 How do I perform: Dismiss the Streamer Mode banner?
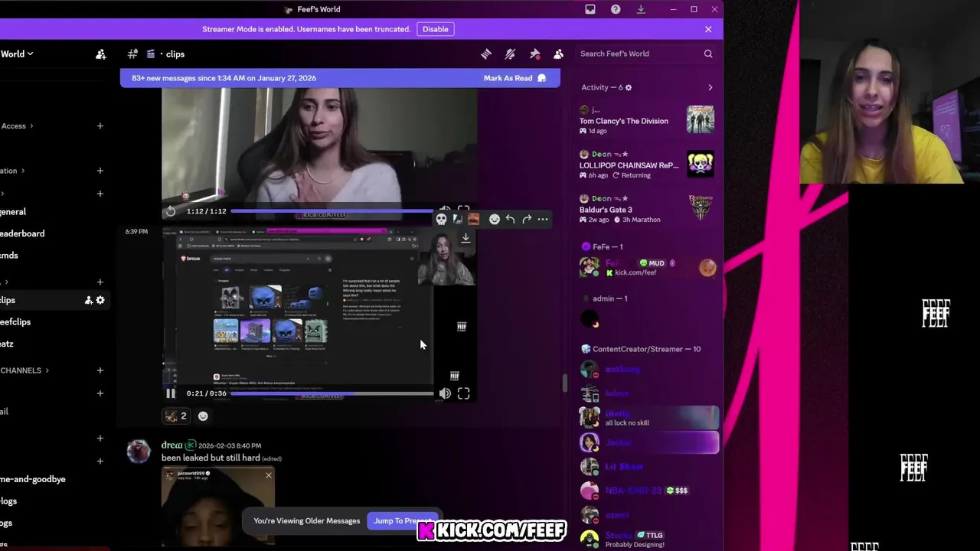pyautogui.click(x=708, y=29)
